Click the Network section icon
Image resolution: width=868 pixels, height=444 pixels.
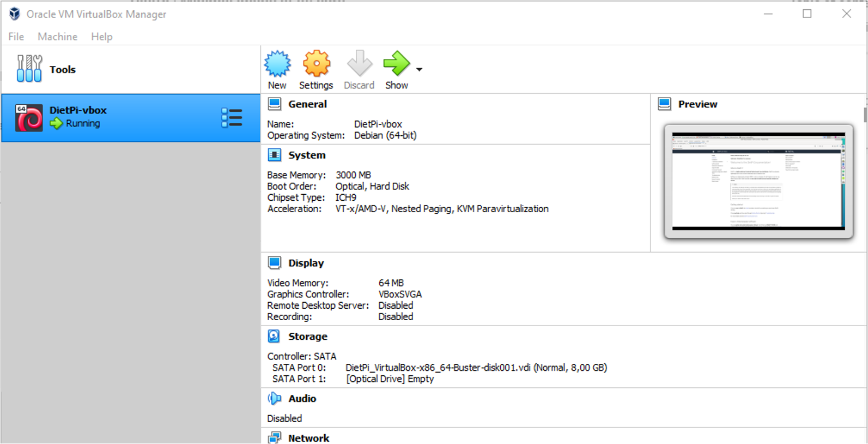275,437
